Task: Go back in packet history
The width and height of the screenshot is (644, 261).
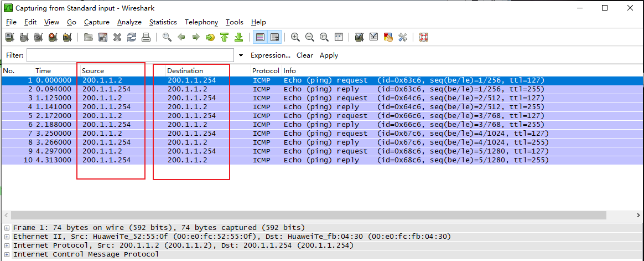Action: [181, 38]
